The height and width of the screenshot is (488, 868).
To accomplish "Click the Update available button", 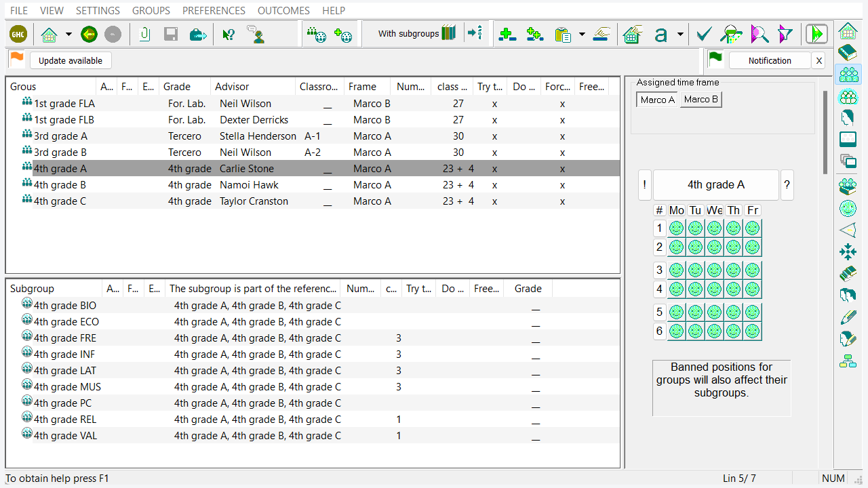I will 71,60.
